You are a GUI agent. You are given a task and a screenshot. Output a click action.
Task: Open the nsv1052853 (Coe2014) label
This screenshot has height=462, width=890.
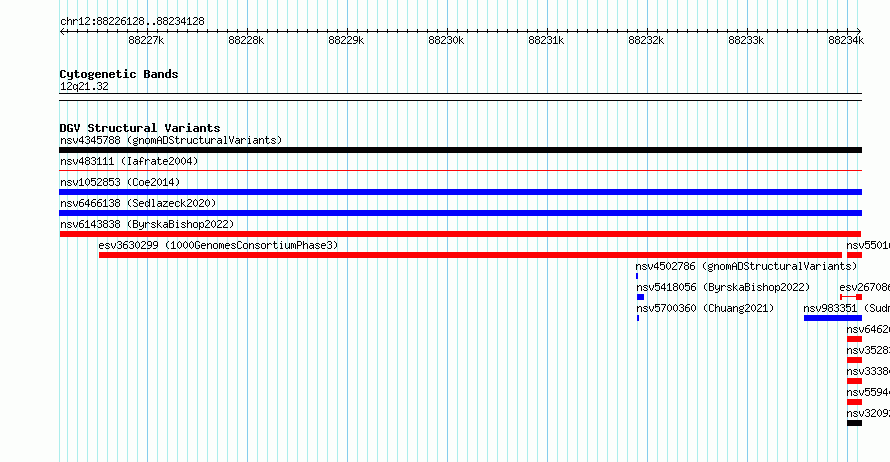coord(120,182)
